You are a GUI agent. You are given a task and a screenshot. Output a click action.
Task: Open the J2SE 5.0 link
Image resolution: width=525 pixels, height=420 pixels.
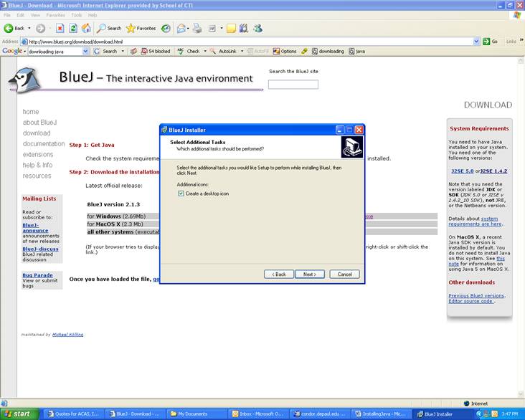point(463,171)
